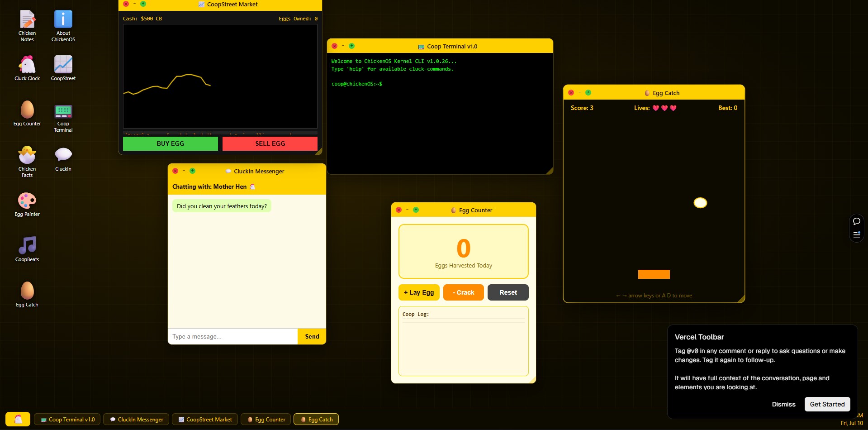Click the Reset button in Egg Counter

point(508,292)
